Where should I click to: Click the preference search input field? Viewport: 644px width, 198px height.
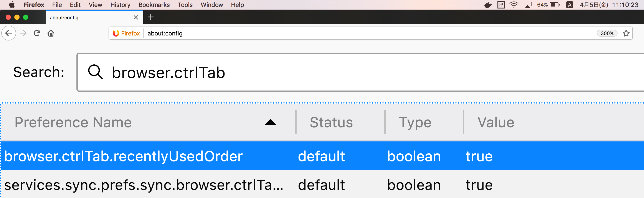coord(350,72)
